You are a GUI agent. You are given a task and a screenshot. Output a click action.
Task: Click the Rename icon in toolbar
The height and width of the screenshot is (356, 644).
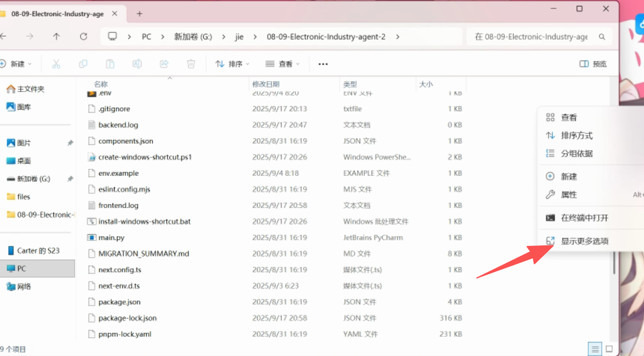click(x=137, y=64)
